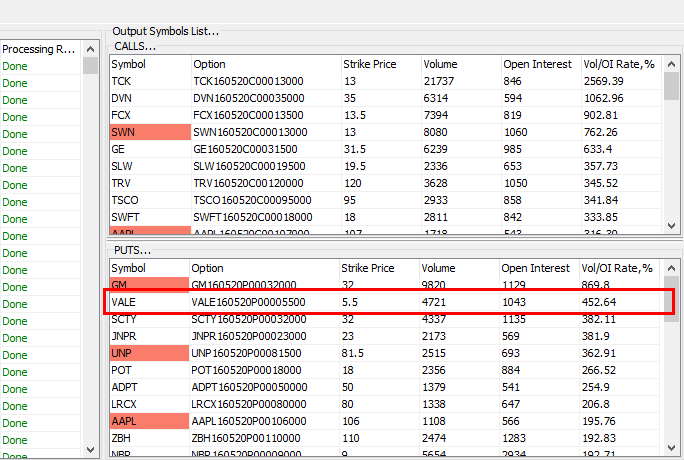
Task: Click the 81.5 strike price value
Action: [352, 353]
